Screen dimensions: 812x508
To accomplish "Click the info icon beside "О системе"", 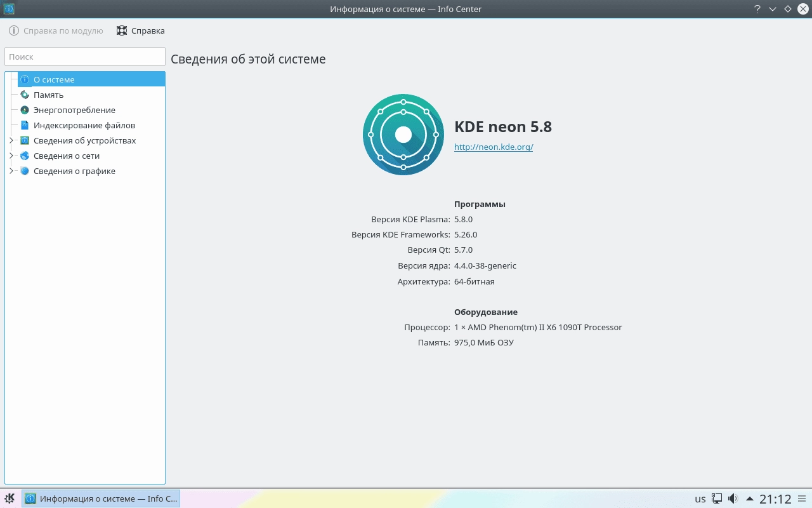I will tap(25, 79).
